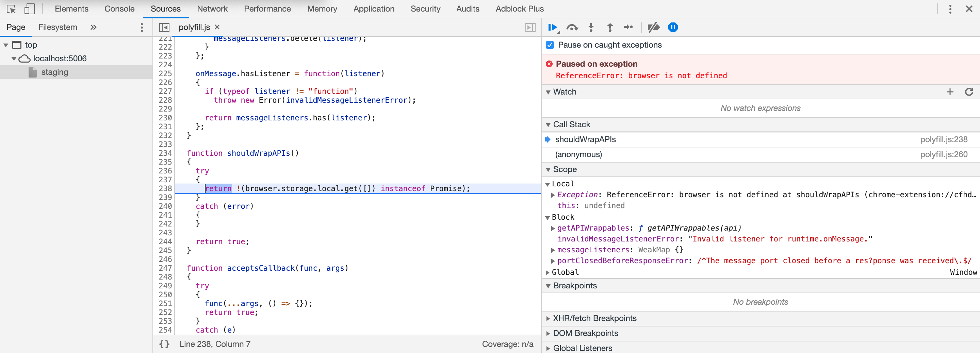Open the Performance tab

coord(267,9)
